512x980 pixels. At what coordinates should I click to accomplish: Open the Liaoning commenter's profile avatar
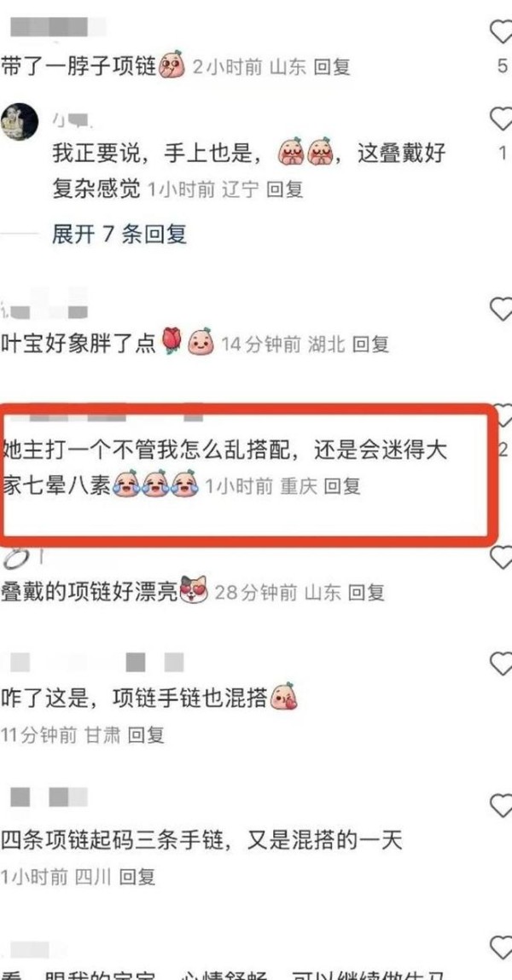pos(20,122)
